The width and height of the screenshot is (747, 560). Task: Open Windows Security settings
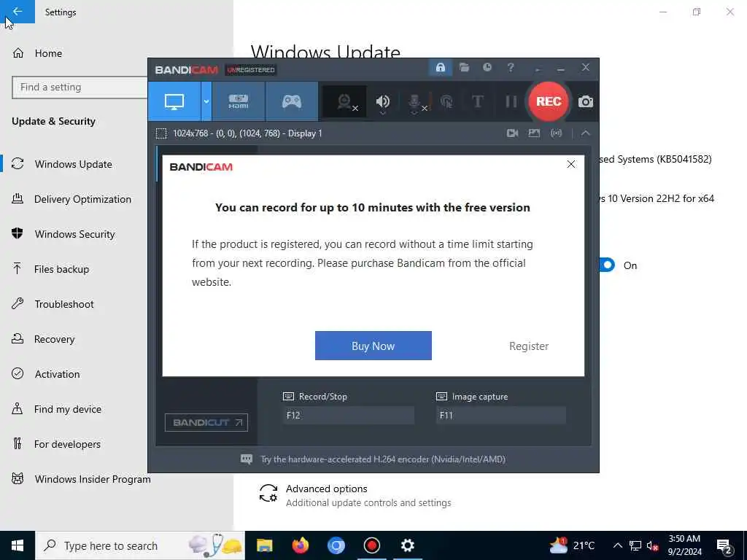point(74,234)
